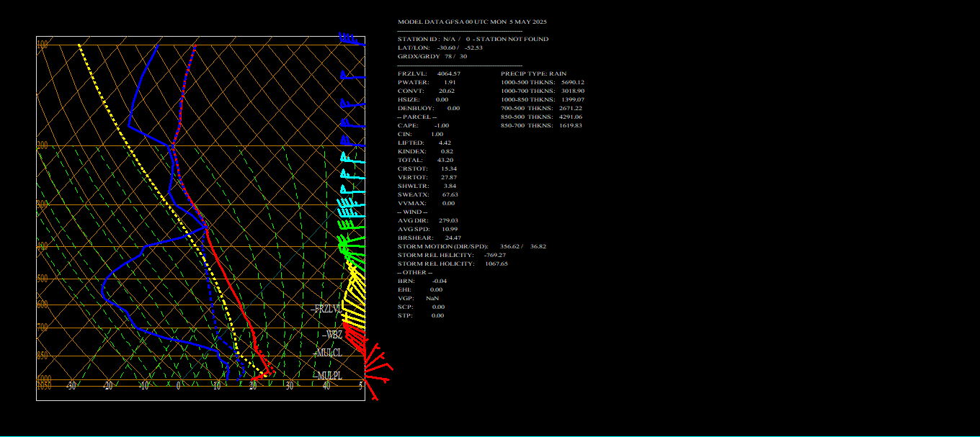Click the 850-500 THKNS 4291.06 line
Image resolution: width=980 pixels, height=437 pixels.
(x=541, y=117)
